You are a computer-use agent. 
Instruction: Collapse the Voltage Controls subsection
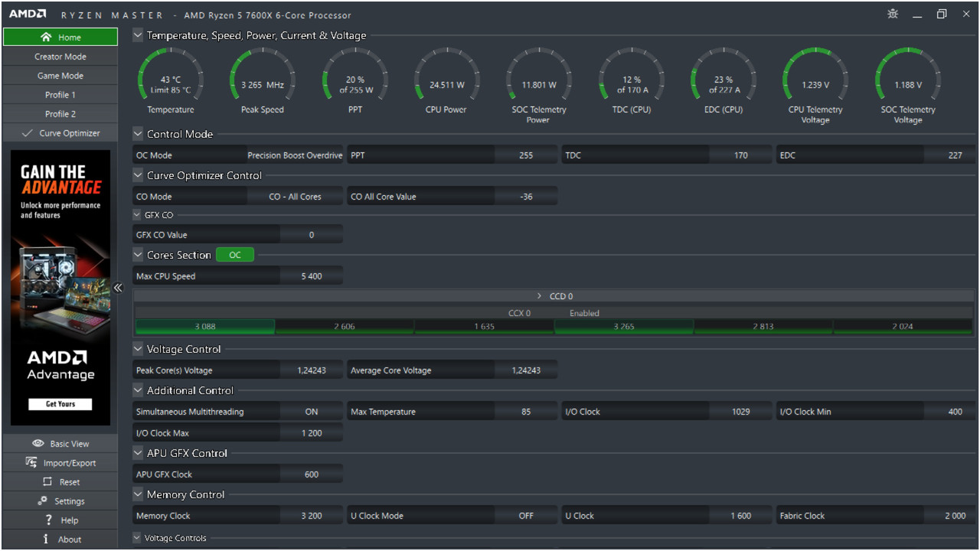[x=137, y=538]
